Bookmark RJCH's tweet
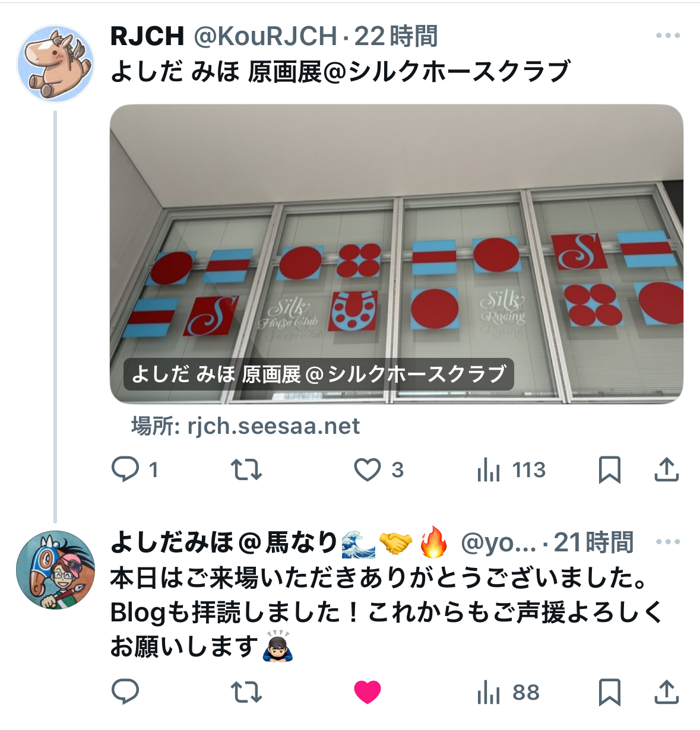The width and height of the screenshot is (700, 730). tap(610, 469)
